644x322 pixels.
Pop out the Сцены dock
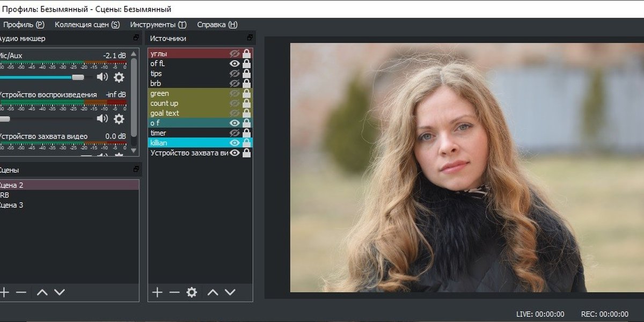[136, 170]
